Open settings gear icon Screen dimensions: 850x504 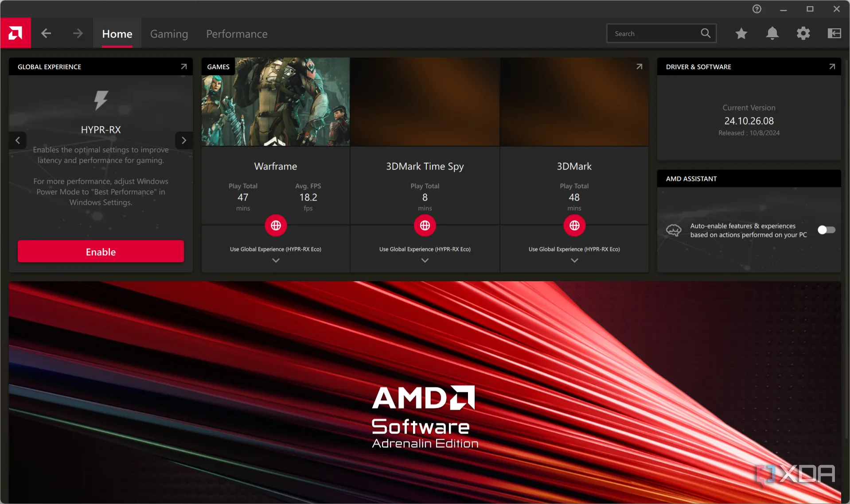[803, 34]
